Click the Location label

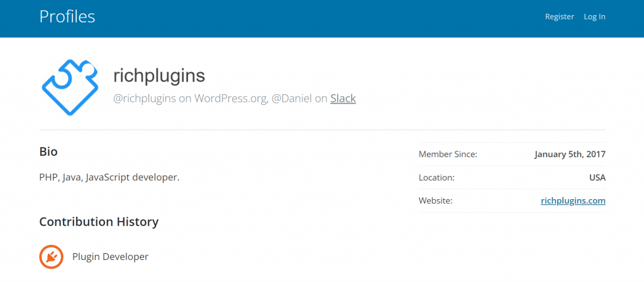click(x=436, y=178)
